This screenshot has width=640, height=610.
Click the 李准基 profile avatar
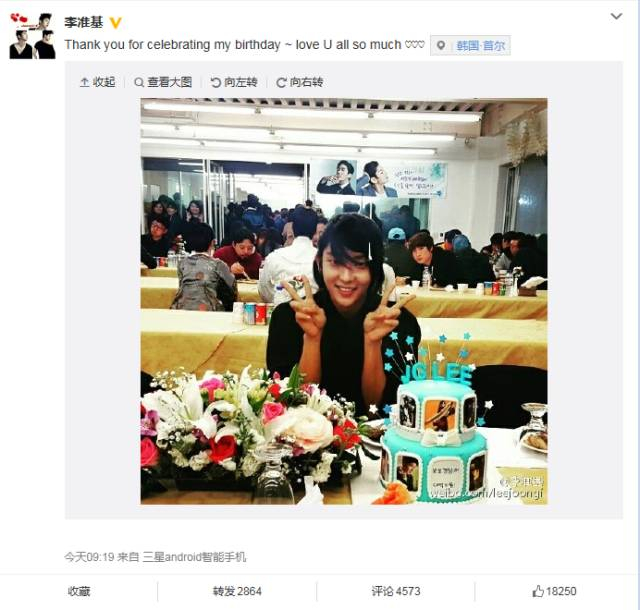33,36
